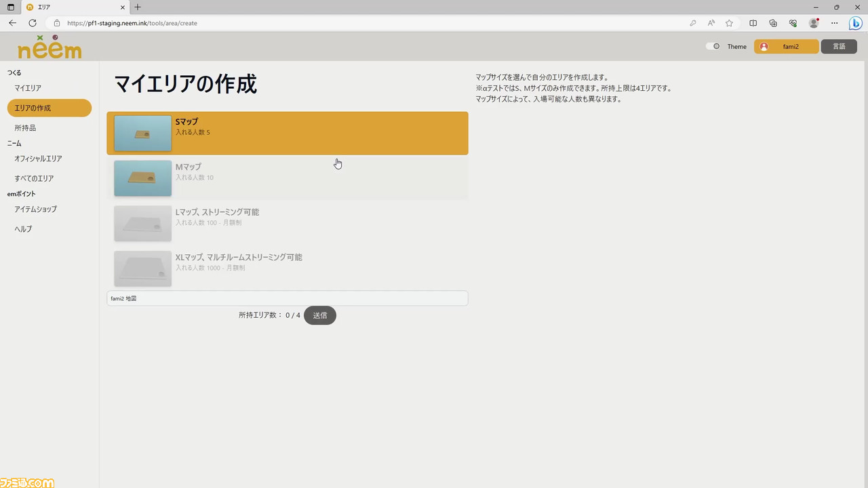Select the エリア browser tab
This screenshot has width=868, height=488.
75,7
